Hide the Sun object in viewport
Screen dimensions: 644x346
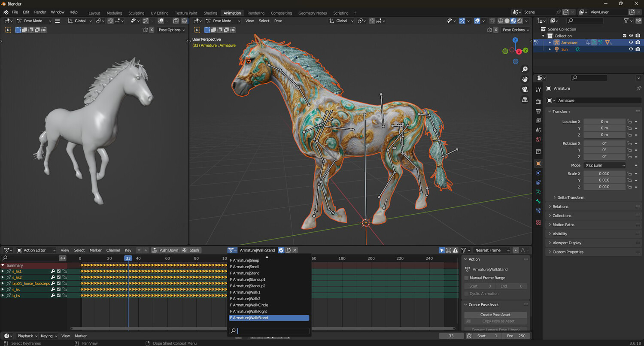631,49
